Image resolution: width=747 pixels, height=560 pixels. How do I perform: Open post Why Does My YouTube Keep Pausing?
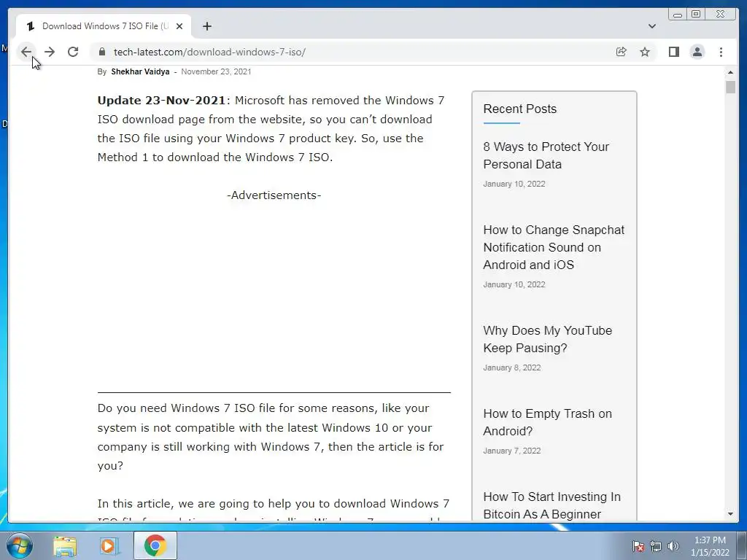tap(547, 339)
